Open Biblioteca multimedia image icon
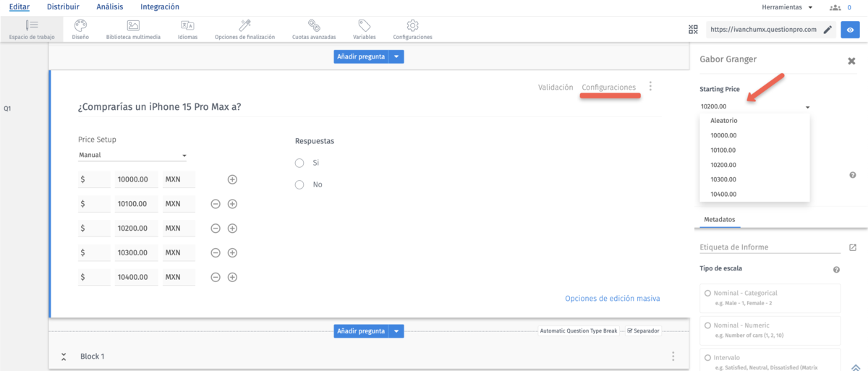The width and height of the screenshot is (868, 371). 133,25
